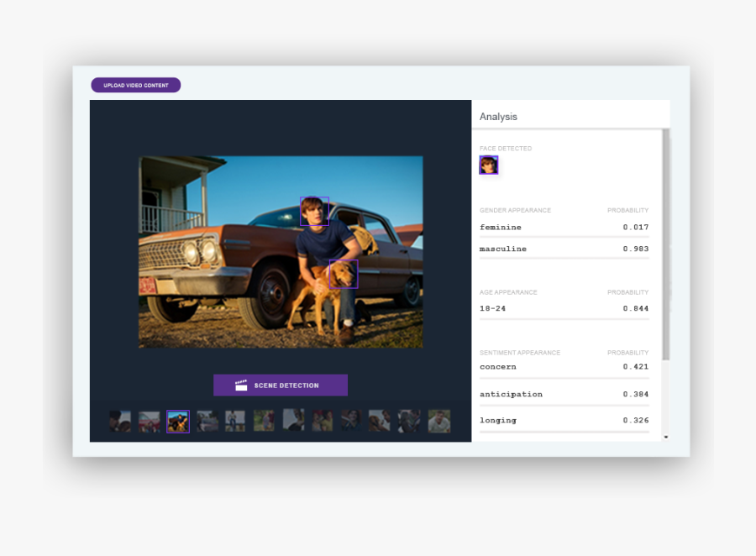
Task: Pick the fifth scene thumbnail
Action: point(235,421)
